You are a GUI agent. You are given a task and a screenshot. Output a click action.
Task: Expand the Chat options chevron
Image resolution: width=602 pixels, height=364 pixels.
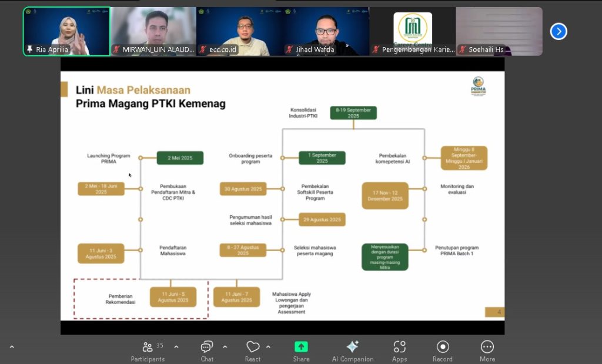pos(225,347)
